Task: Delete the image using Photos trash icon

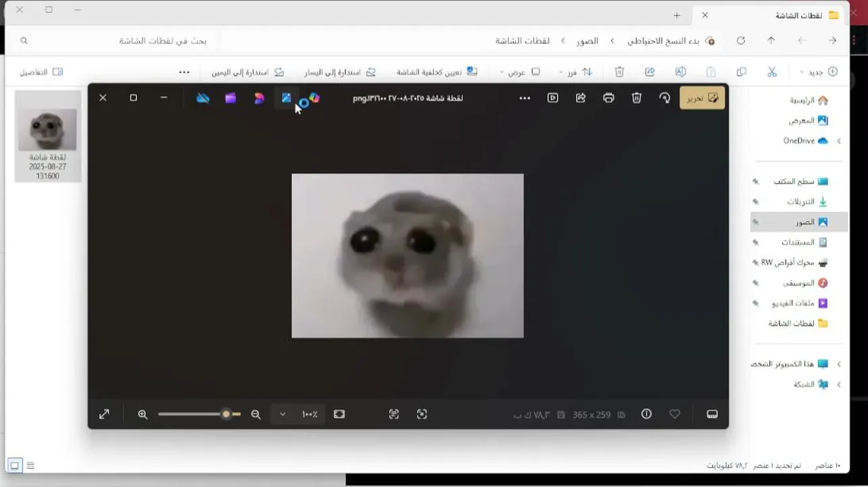Action: pos(636,98)
